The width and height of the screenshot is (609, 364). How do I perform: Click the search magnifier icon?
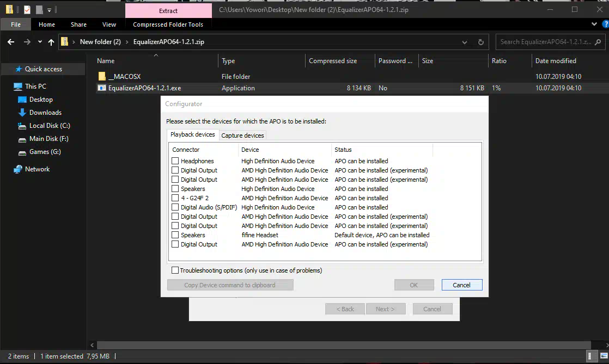pyautogui.click(x=598, y=42)
